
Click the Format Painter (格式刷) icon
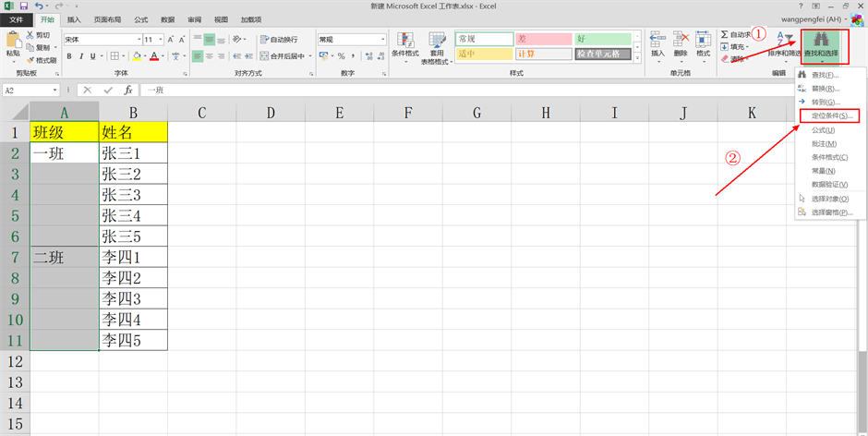(x=30, y=60)
